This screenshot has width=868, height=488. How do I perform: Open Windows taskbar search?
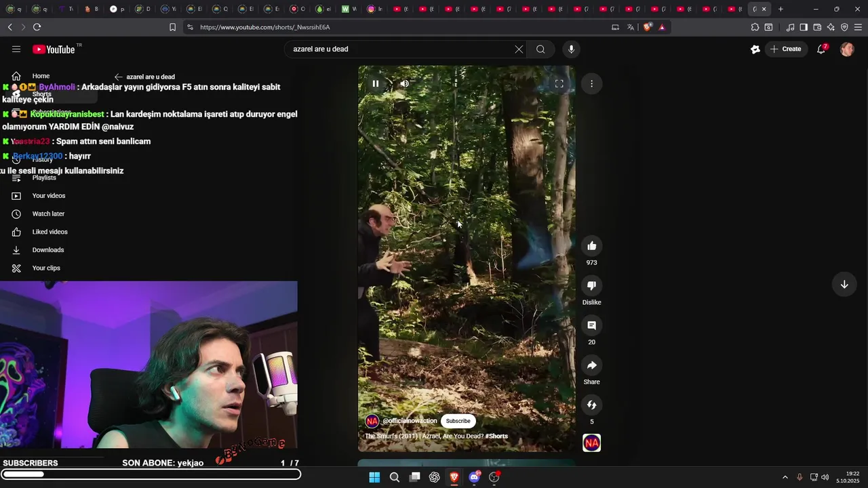(394, 477)
